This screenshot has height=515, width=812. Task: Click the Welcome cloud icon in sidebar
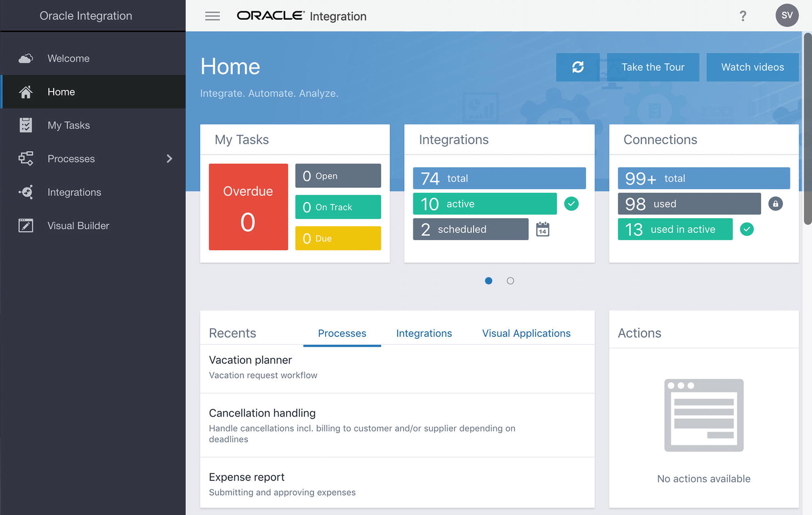26,58
